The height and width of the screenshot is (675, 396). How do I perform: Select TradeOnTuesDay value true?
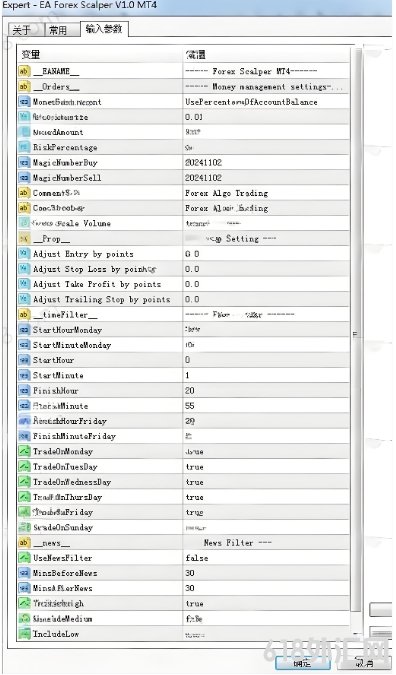tap(194, 467)
